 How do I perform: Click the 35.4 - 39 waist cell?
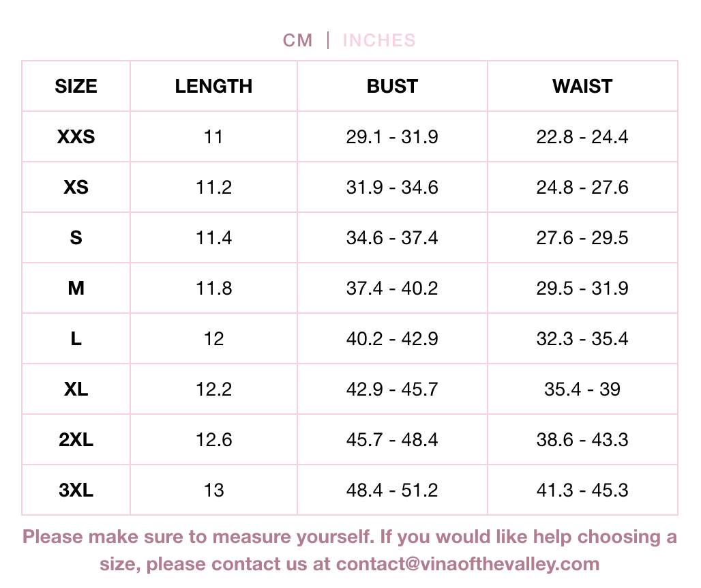click(x=582, y=389)
